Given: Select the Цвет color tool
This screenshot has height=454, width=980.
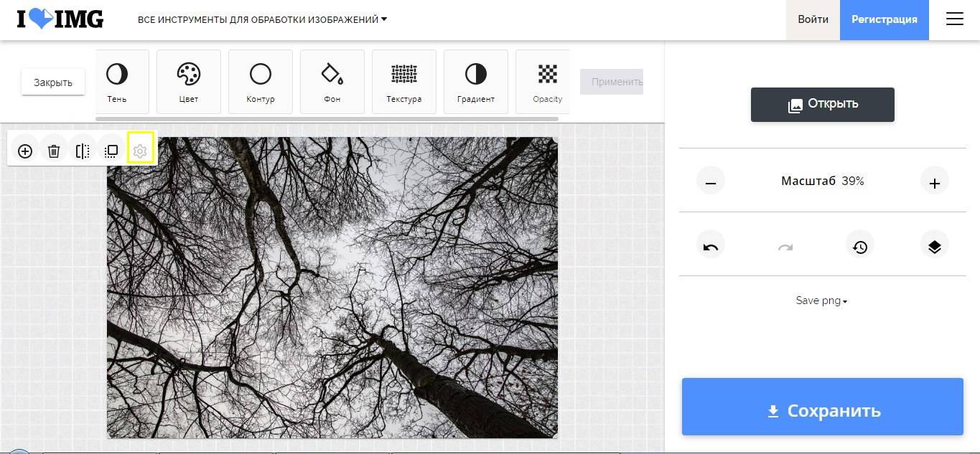Looking at the screenshot, I should pyautogui.click(x=188, y=81).
